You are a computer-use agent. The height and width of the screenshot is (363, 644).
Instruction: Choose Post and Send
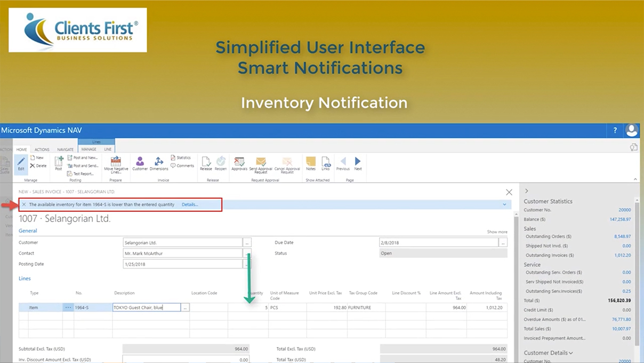[x=82, y=165]
